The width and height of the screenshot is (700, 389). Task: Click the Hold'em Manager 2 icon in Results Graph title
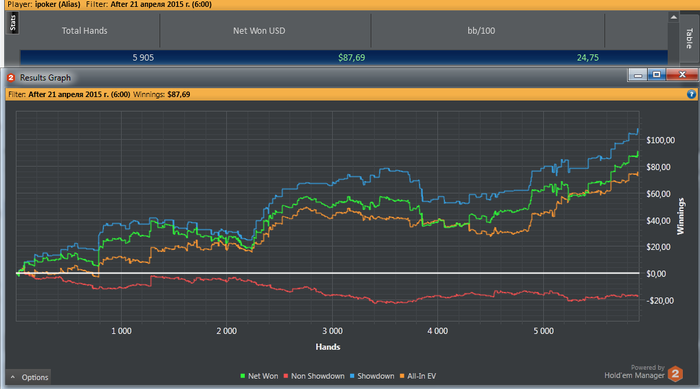[11, 78]
